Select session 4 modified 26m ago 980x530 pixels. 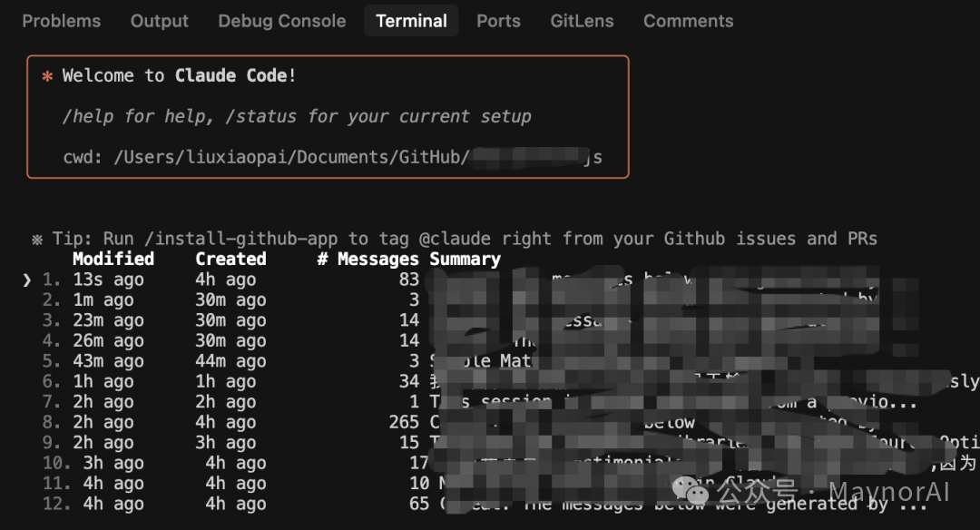pos(481,340)
